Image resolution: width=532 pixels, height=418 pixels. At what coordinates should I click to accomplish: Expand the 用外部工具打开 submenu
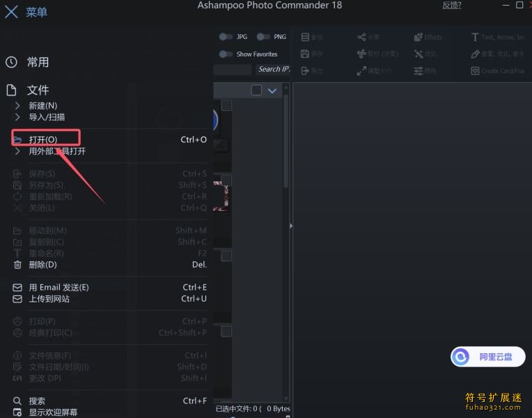[x=17, y=151]
